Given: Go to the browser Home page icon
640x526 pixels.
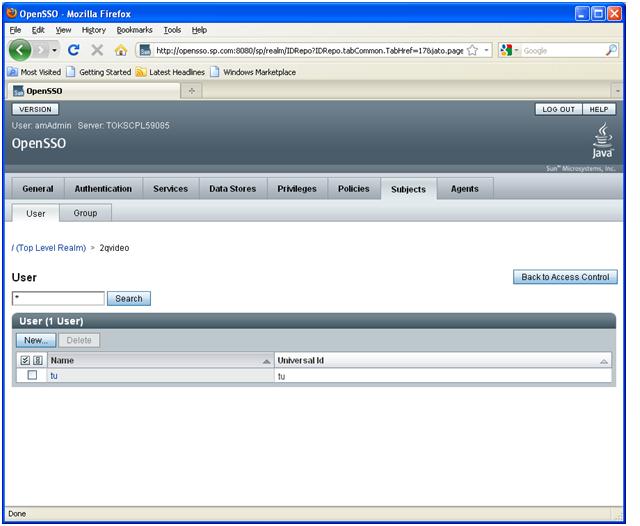Looking at the screenshot, I should coord(121,50).
